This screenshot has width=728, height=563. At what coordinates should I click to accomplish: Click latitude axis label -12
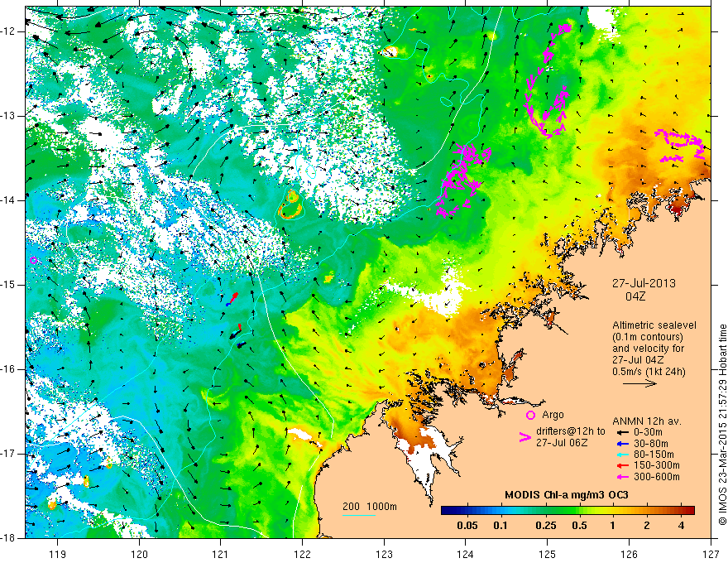pyautogui.click(x=9, y=31)
